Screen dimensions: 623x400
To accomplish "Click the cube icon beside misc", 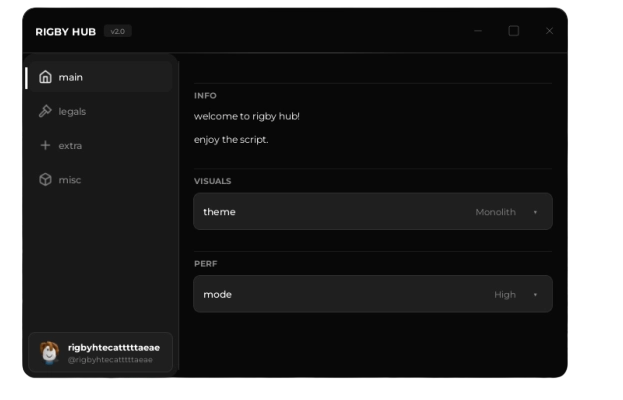I will click(45, 180).
